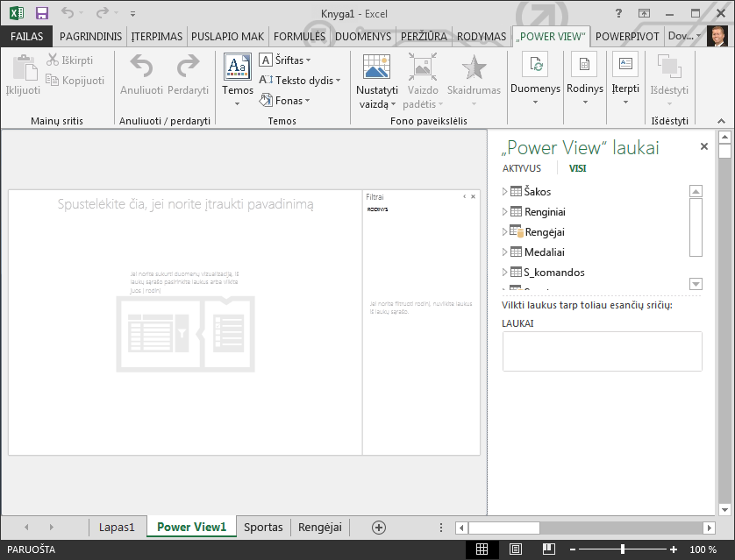Select the VISI fields tab
The width and height of the screenshot is (735, 560).
click(x=577, y=168)
